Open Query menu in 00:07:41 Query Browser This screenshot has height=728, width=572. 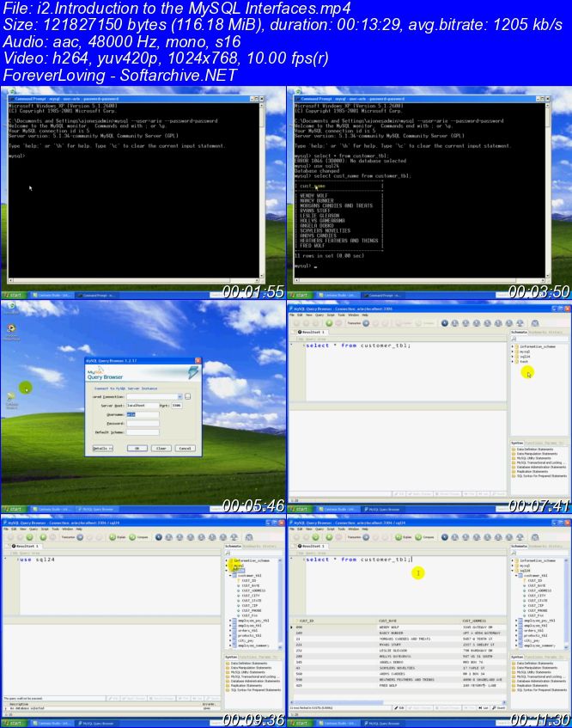click(x=319, y=315)
